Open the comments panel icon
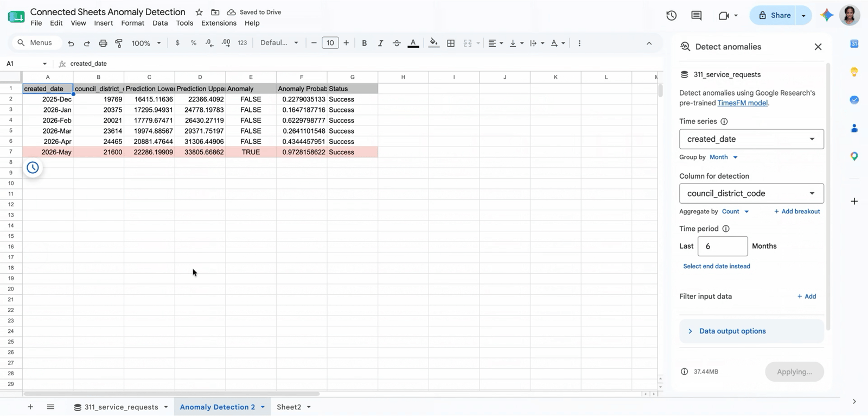 click(697, 15)
